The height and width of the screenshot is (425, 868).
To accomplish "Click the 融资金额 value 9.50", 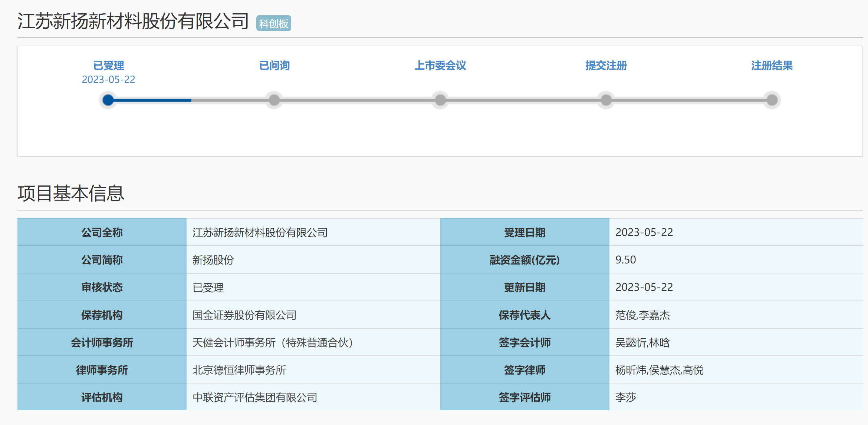I will pos(625,260).
